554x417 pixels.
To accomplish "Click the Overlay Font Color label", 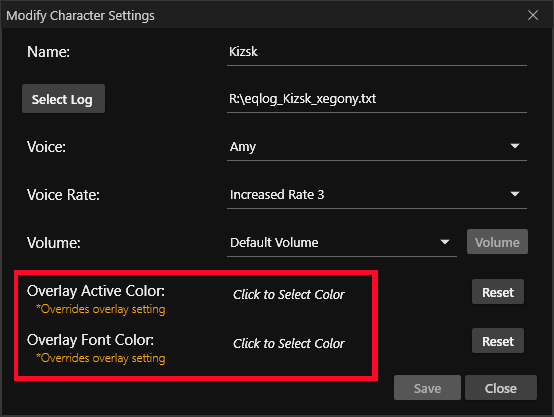I will click(x=90, y=340).
